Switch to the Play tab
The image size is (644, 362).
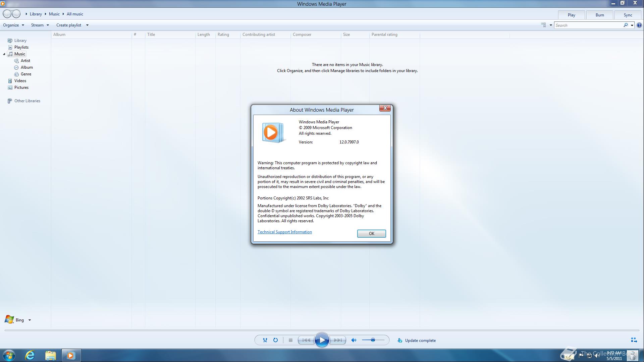coord(571,15)
